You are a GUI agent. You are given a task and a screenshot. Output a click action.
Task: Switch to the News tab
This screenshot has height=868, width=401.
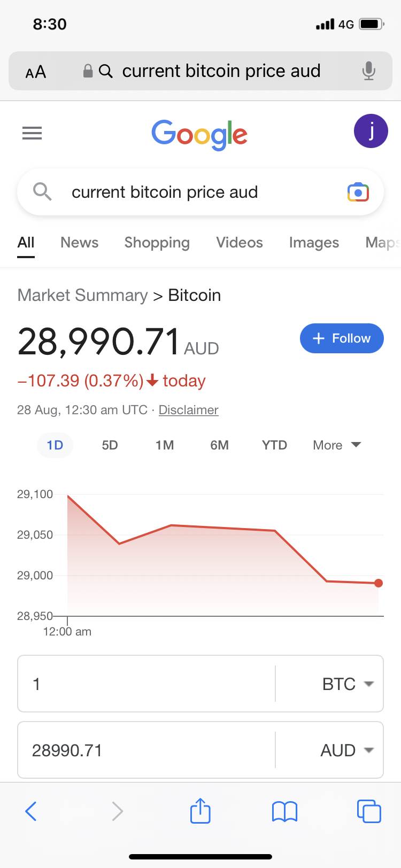(x=79, y=243)
